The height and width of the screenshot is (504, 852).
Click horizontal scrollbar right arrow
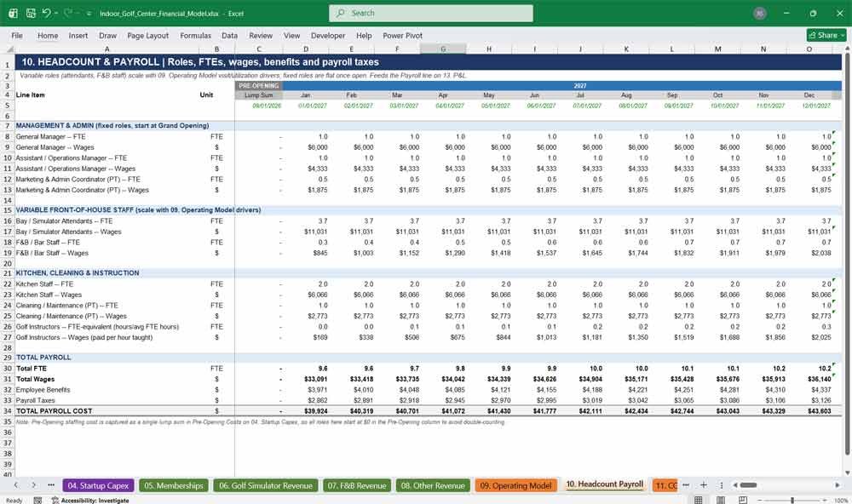coord(838,485)
